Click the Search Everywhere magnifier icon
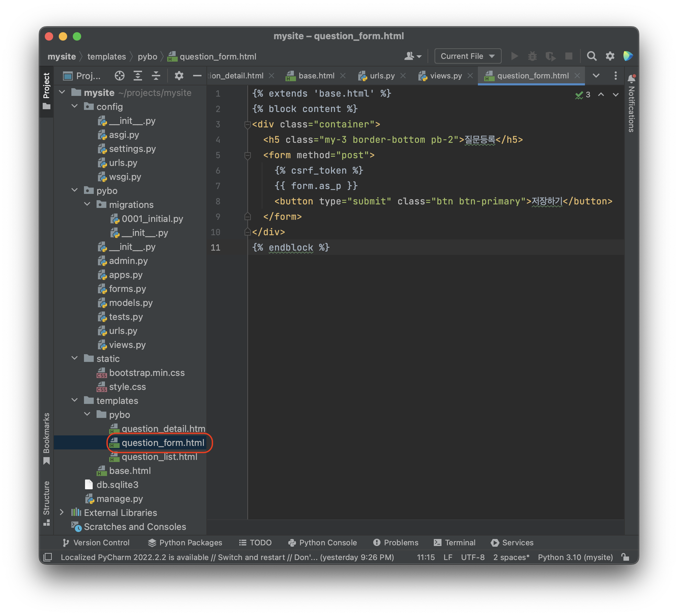 point(591,56)
